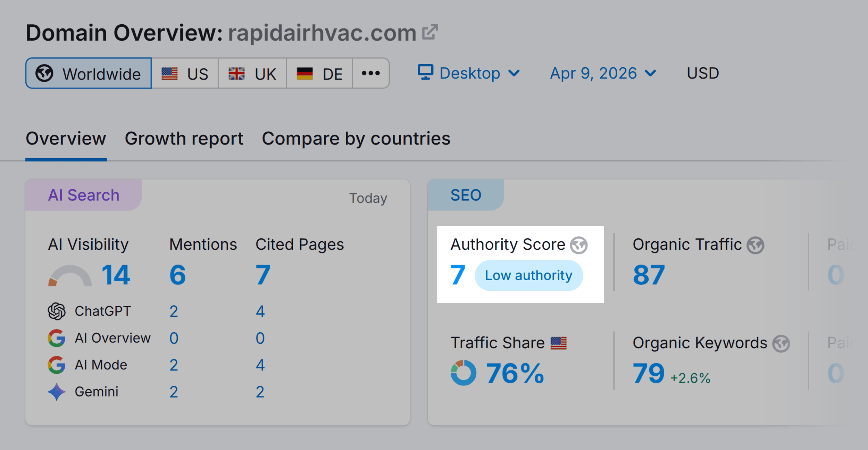Open rapidairhvac.com via external link icon
This screenshot has height=450, width=868.
coord(429,32)
